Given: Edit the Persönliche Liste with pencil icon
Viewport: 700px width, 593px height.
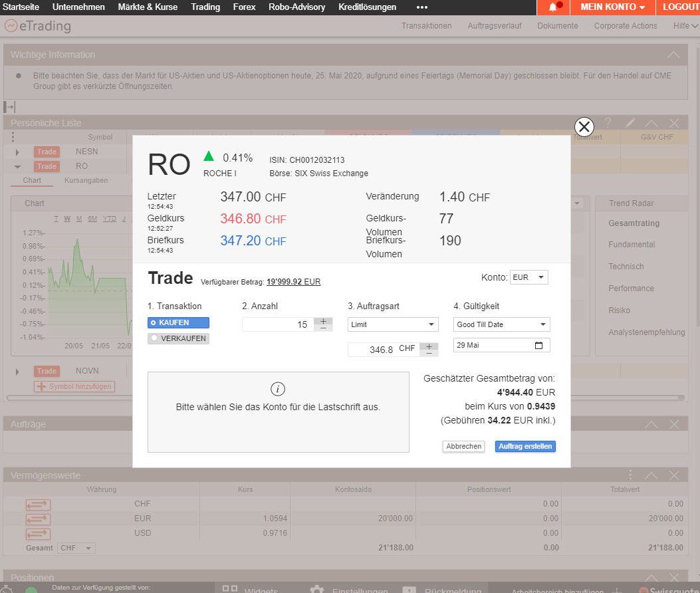Looking at the screenshot, I should point(630,123).
